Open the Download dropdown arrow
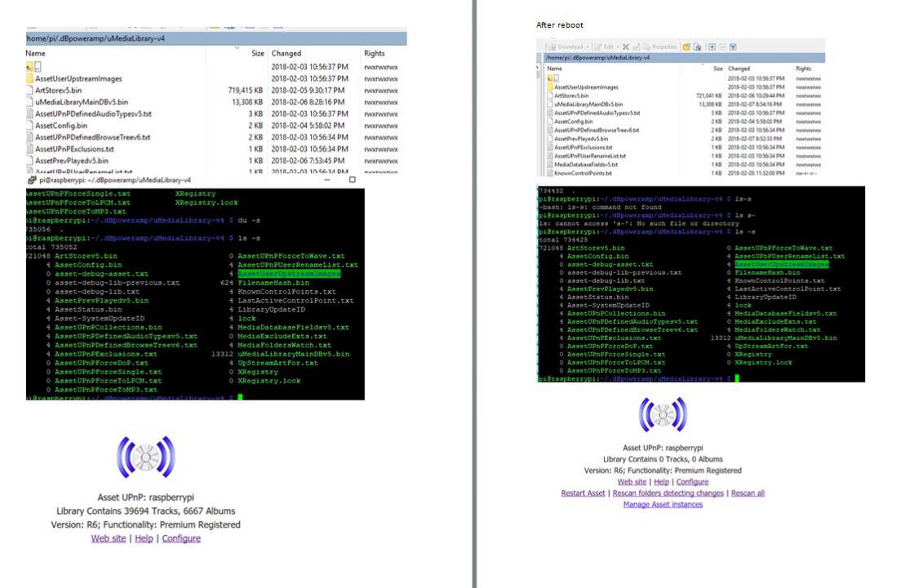The height and width of the screenshot is (588, 910). 587,46
